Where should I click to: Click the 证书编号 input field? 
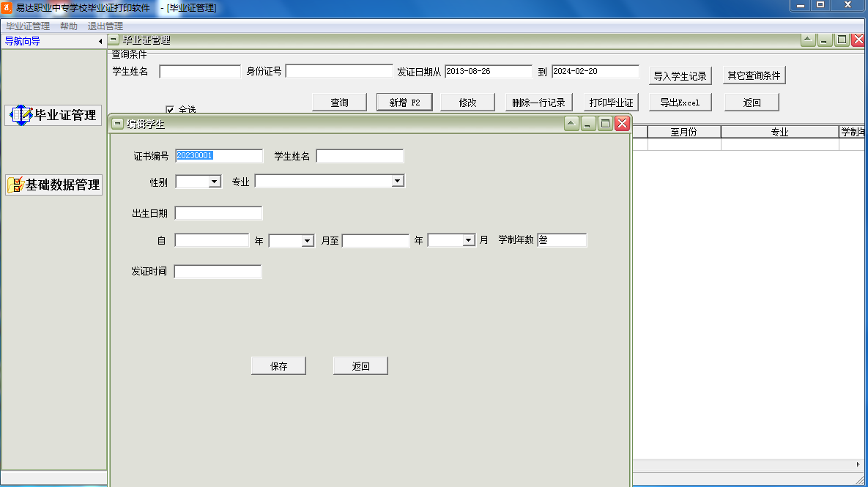click(219, 155)
